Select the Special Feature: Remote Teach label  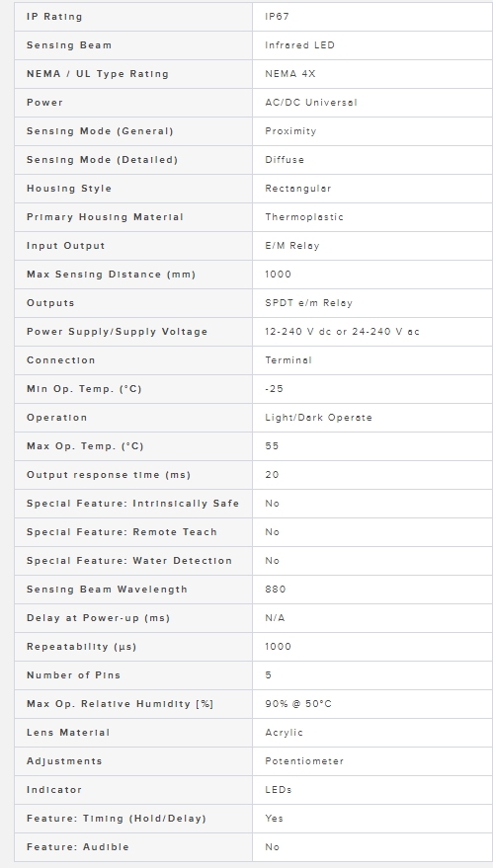122,532
